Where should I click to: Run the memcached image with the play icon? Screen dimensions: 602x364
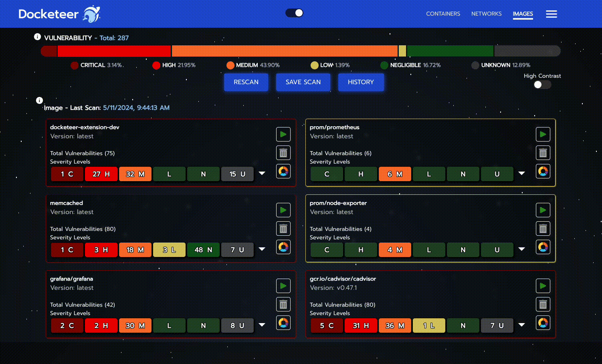click(x=283, y=210)
